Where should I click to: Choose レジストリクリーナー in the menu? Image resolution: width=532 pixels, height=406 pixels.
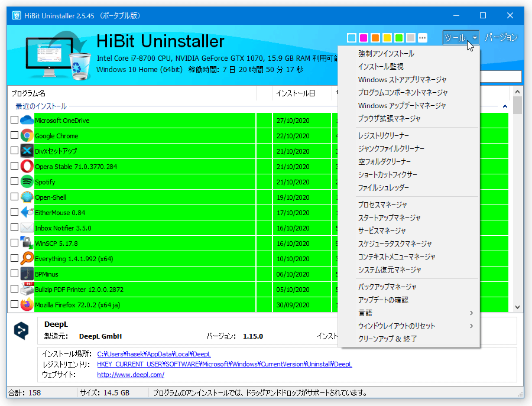[x=409, y=136]
